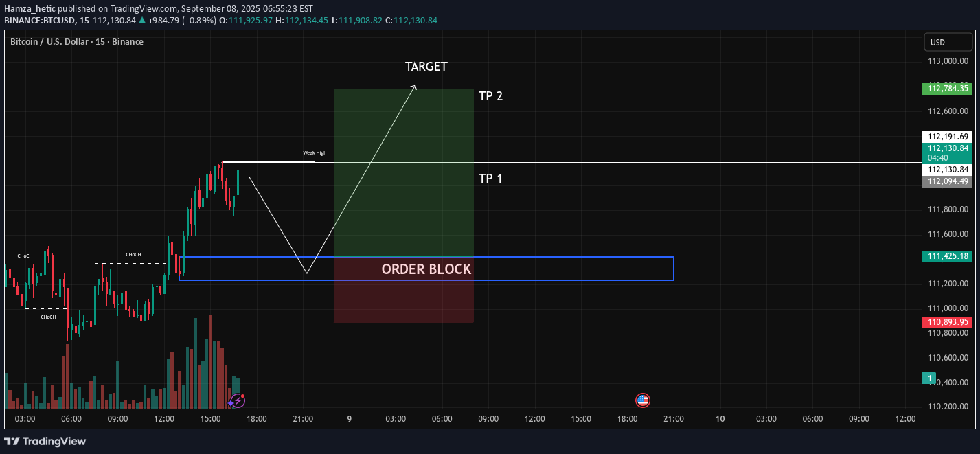
Task: Select the ORDER BLOCK text label
Action: coord(426,269)
